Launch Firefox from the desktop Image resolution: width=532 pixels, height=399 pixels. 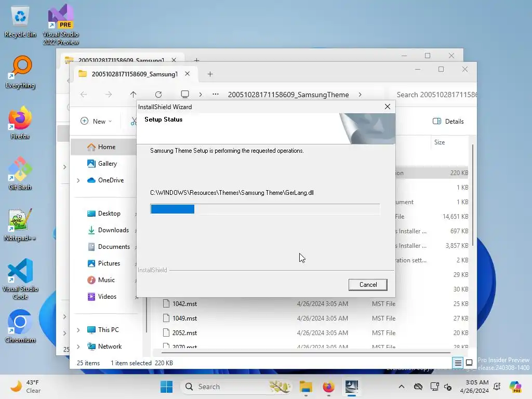(x=20, y=123)
